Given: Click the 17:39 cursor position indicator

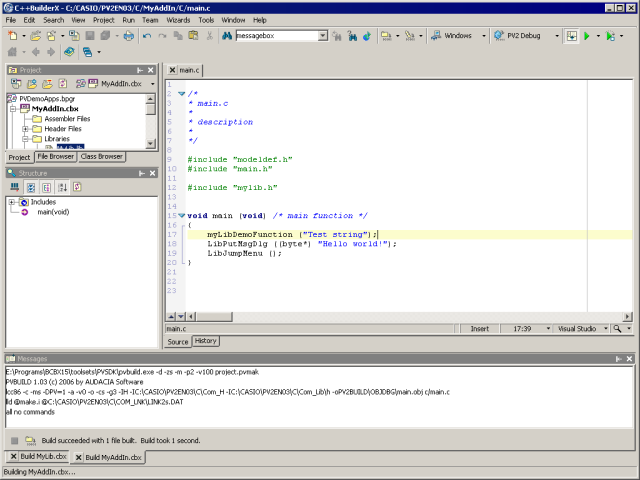Looking at the screenshot, I should pyautogui.click(x=522, y=329).
